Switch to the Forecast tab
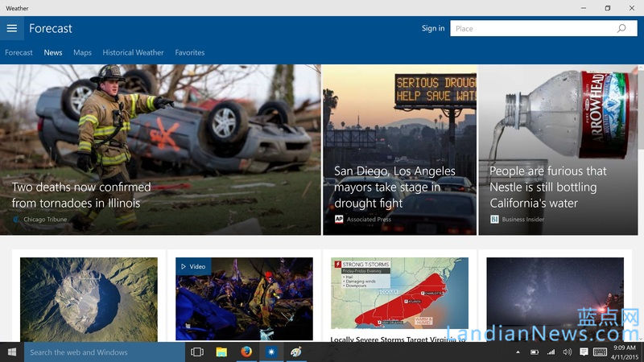Viewport: 644px width, 362px height. pyautogui.click(x=19, y=52)
